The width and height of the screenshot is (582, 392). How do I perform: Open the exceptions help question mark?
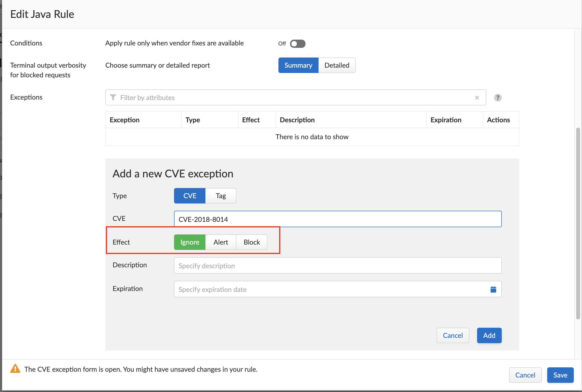[x=497, y=97]
